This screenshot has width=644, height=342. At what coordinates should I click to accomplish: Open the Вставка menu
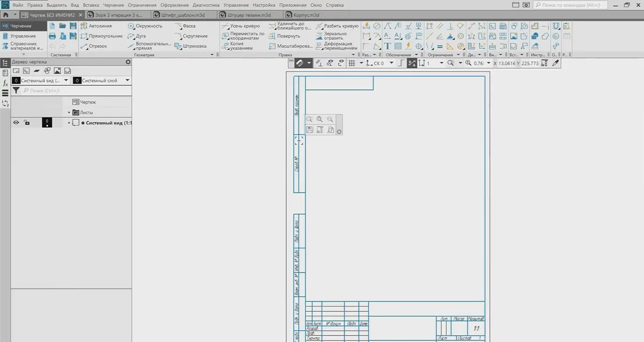(91, 5)
